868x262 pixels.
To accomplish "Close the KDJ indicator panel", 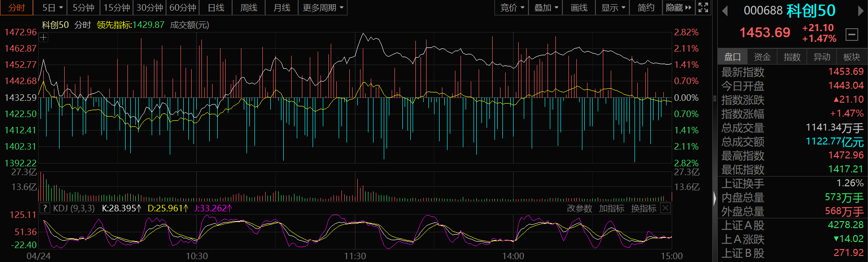I will (666, 208).
